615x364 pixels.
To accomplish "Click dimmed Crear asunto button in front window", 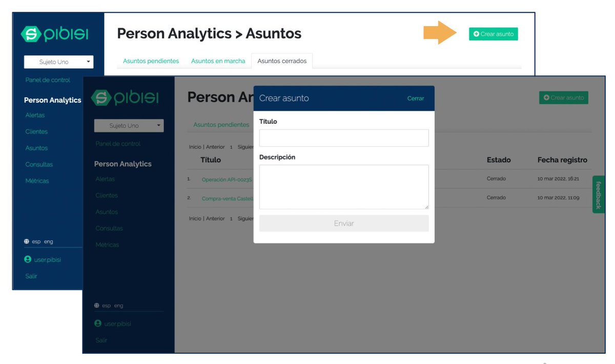I will pos(564,97).
